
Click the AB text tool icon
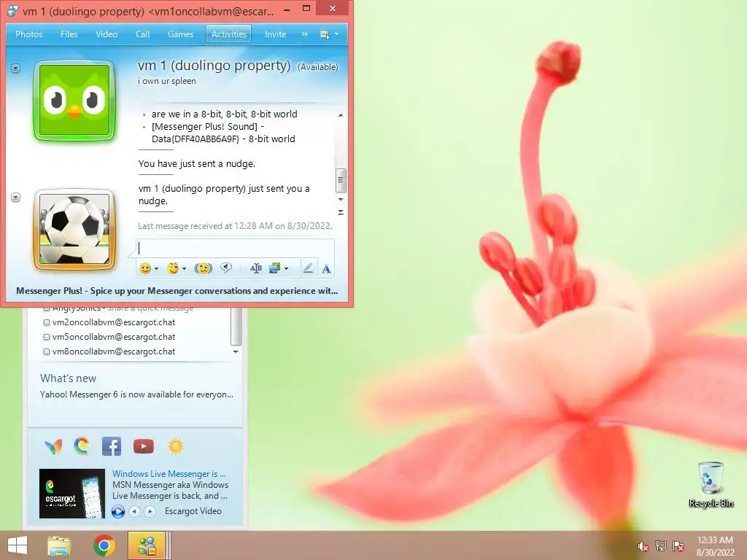pos(256,268)
